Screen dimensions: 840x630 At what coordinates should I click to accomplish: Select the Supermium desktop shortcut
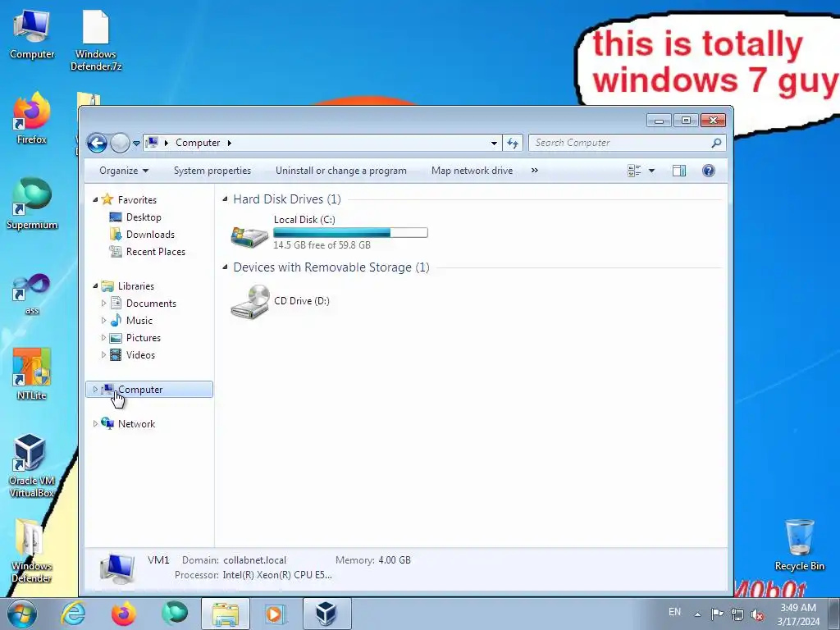click(x=32, y=203)
